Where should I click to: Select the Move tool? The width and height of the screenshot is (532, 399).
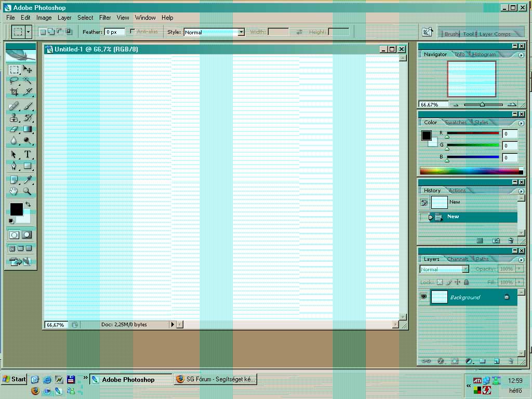[28, 69]
